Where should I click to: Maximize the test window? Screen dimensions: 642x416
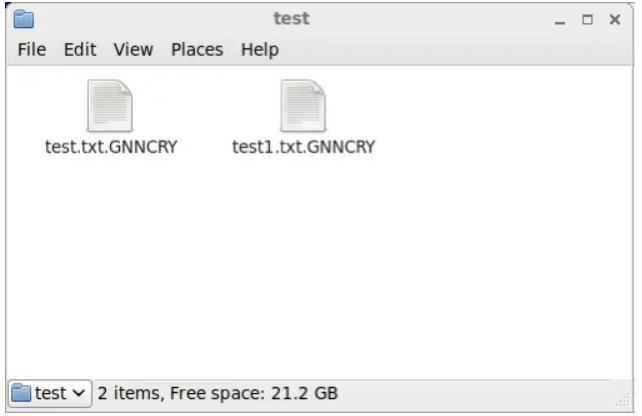588,19
